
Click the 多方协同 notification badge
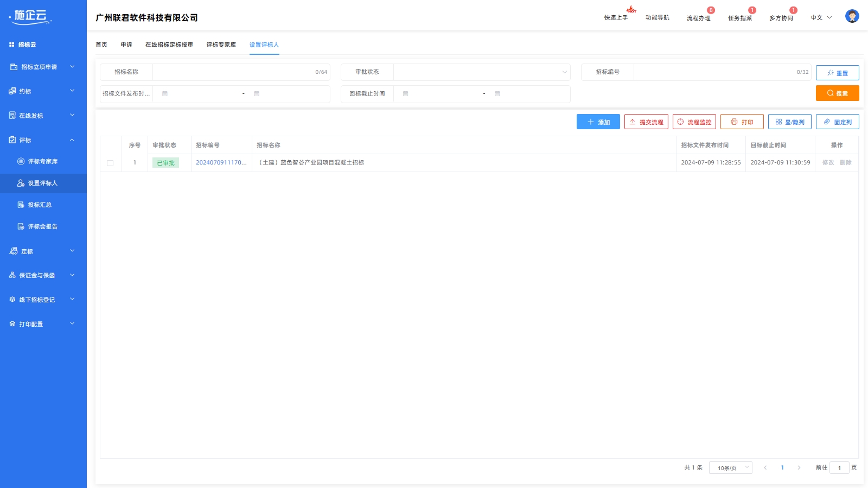(793, 10)
